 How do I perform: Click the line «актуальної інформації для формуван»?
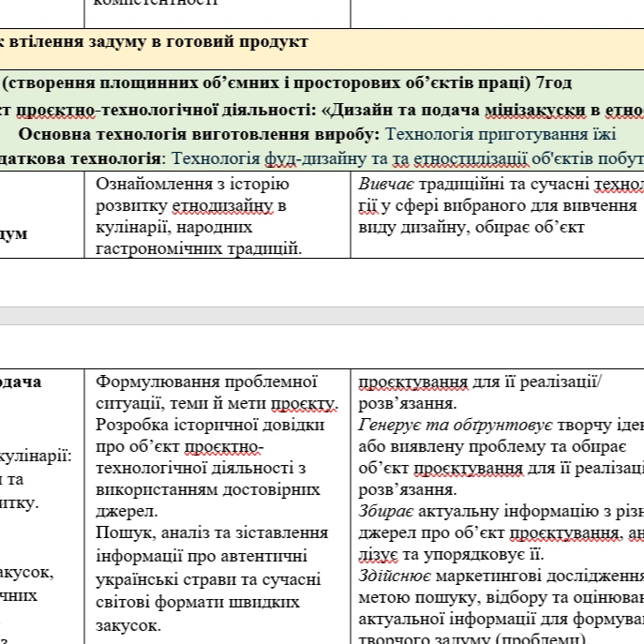tap(502, 619)
